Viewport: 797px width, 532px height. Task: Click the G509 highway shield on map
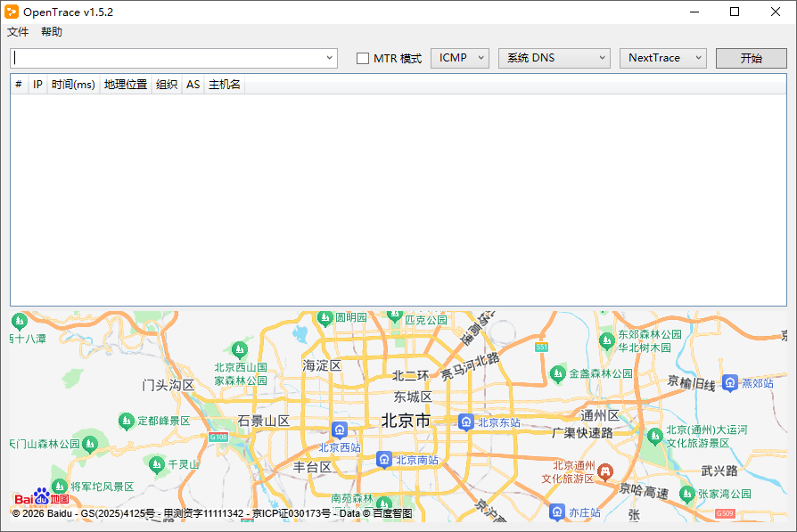(725, 513)
